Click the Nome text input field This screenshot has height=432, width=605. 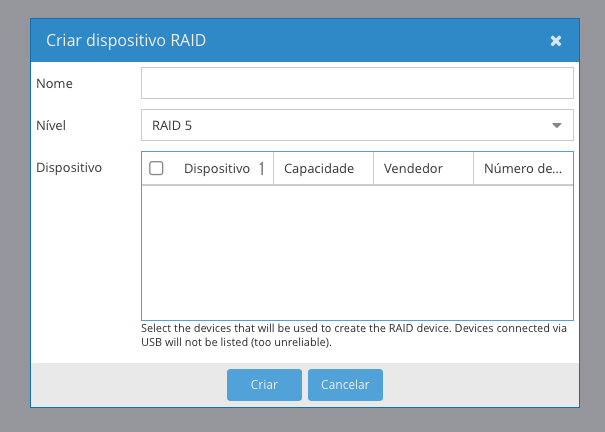tap(357, 83)
